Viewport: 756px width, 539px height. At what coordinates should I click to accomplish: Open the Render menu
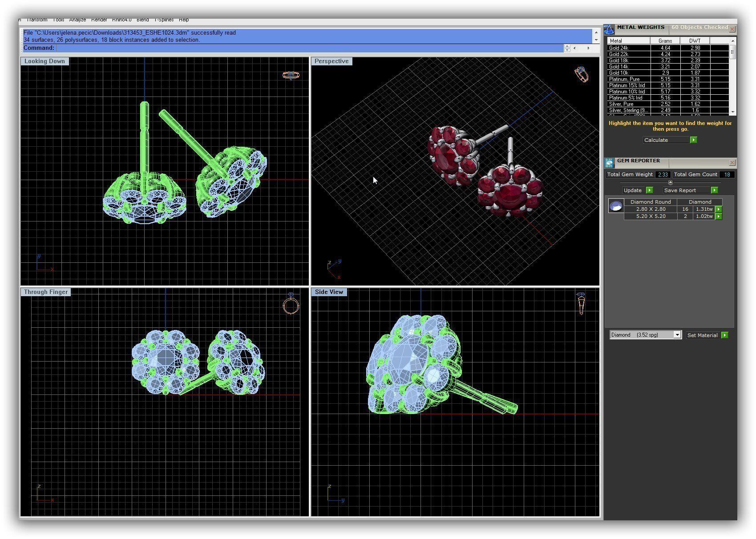pos(99,20)
